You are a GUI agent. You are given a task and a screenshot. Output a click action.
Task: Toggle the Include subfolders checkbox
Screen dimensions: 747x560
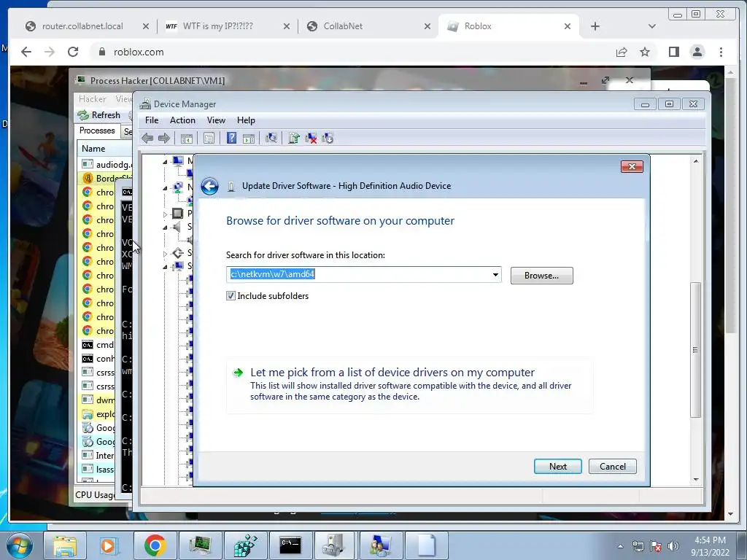click(231, 296)
